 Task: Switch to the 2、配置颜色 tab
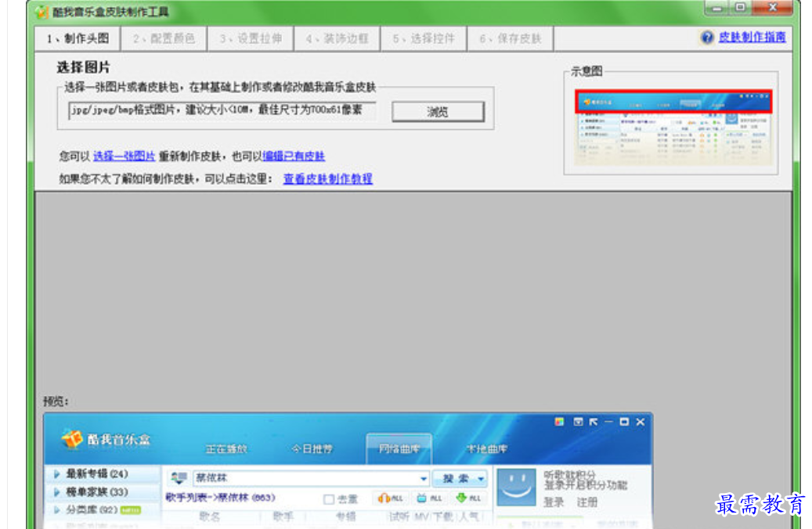tap(164, 39)
